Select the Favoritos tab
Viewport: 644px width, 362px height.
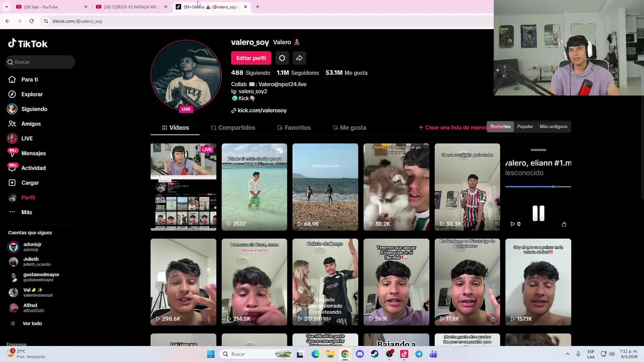point(294,128)
